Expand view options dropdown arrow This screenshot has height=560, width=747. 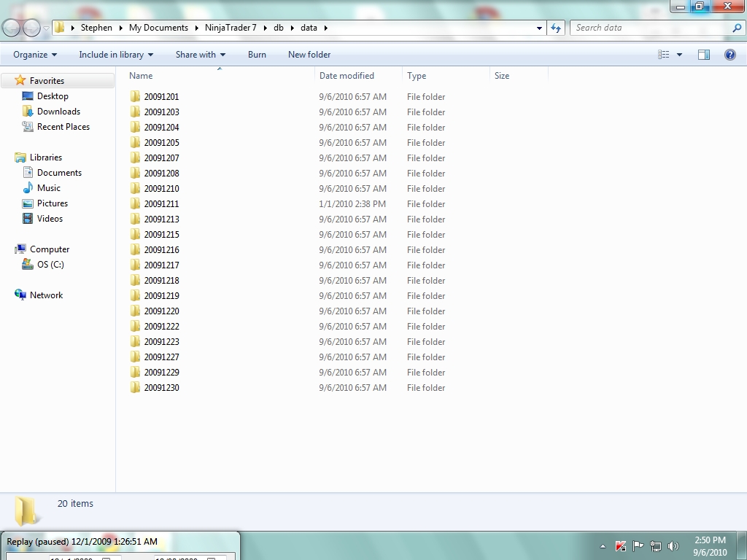pos(679,55)
